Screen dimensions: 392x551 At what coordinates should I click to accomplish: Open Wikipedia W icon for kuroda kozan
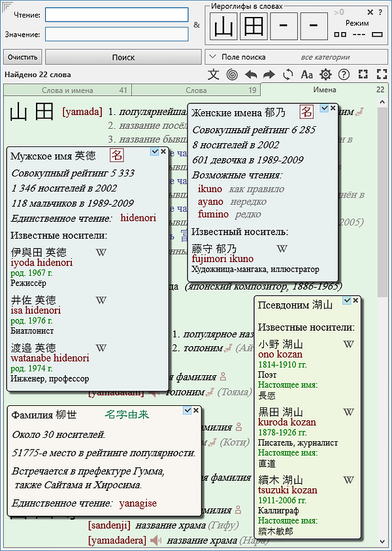tap(348, 412)
